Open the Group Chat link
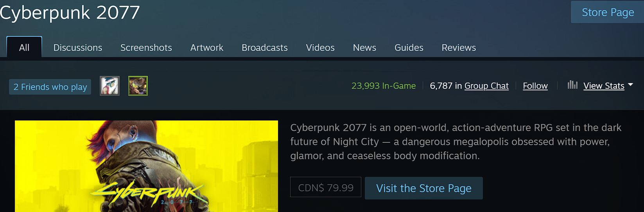 click(x=486, y=86)
